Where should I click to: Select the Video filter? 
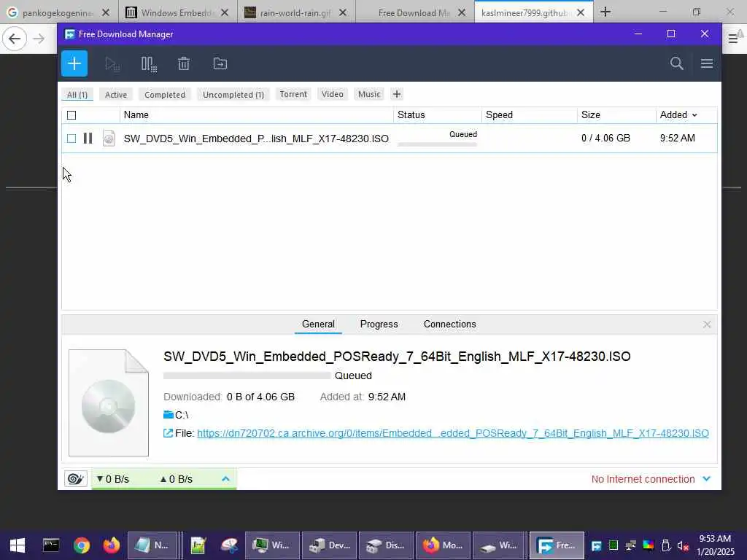(333, 94)
